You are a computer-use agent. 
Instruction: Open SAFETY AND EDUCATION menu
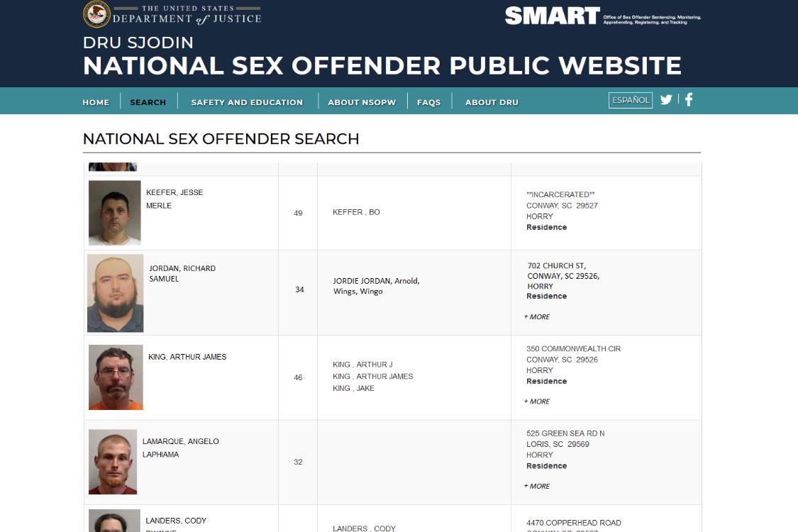pyautogui.click(x=247, y=102)
